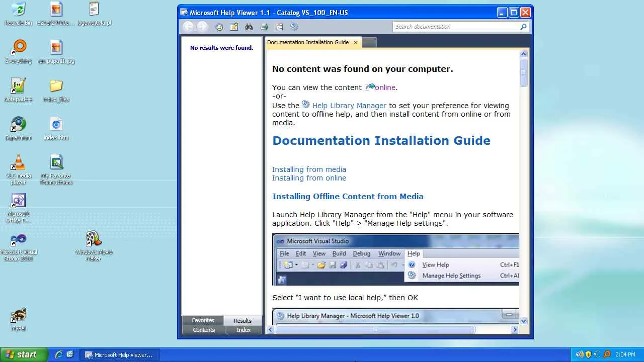
Task: Click the security shield tray icon
Action: [588, 354]
